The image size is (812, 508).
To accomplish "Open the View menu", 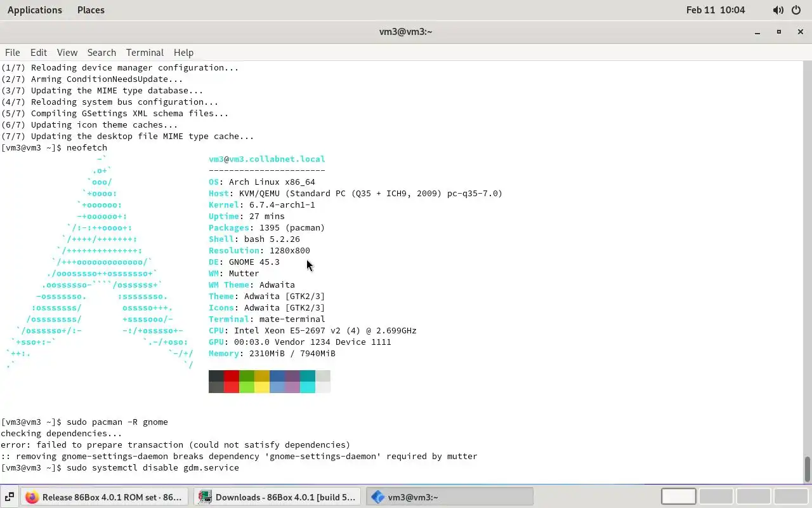I will point(67,53).
